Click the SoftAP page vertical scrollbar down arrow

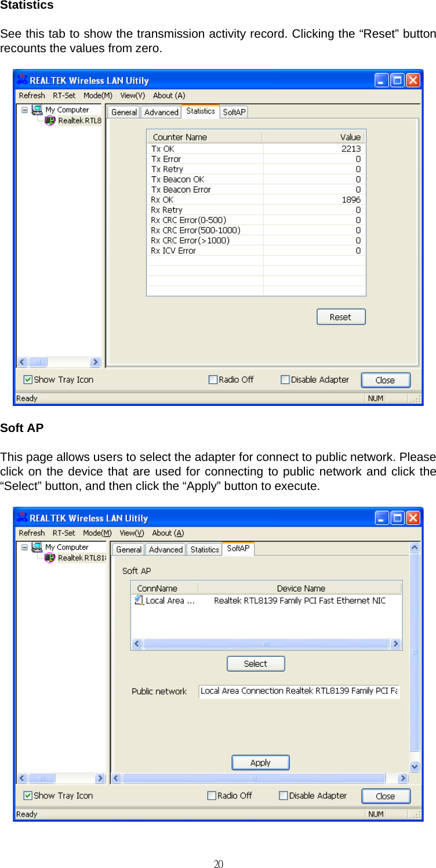tap(415, 767)
